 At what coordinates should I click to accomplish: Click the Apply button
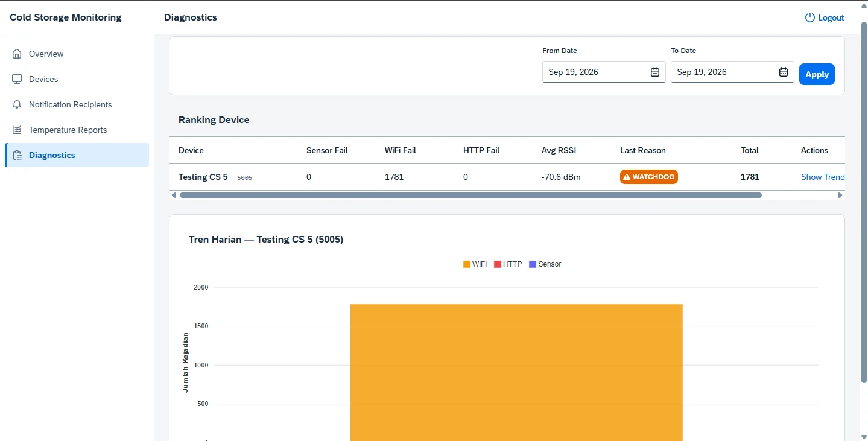click(x=817, y=74)
